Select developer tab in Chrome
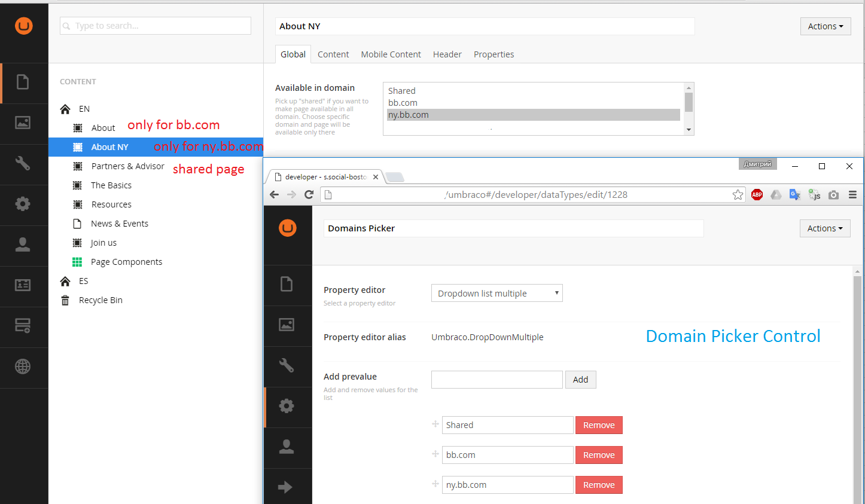This screenshot has height=504, width=865. pos(326,177)
